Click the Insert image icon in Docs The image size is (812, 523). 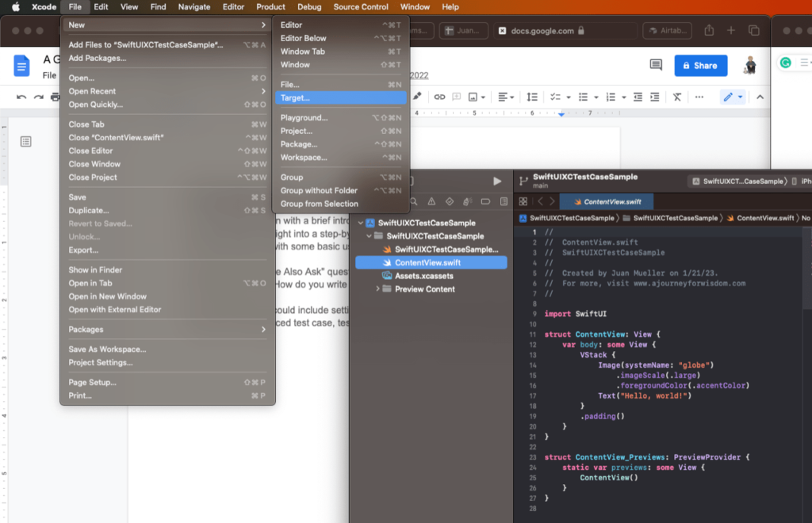coord(473,97)
